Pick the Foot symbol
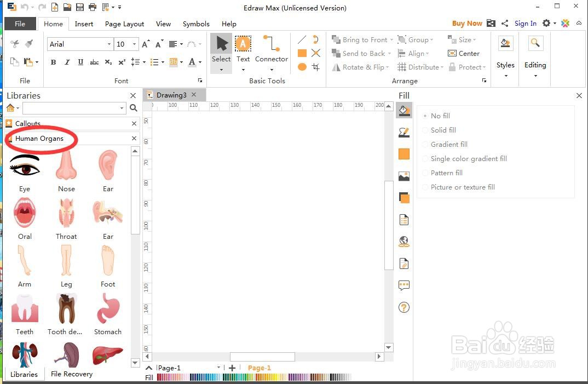Screen dimensions: 588x384 pyautogui.click(x=108, y=261)
